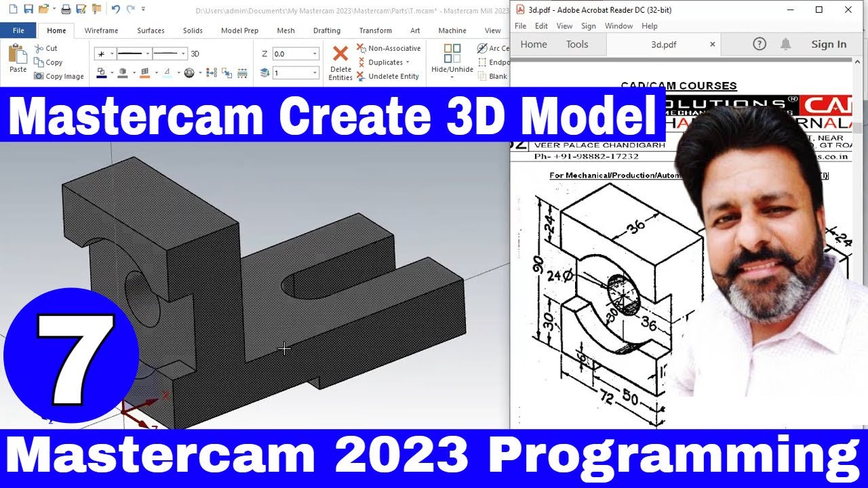Click Sign In in Acrobat
Image resolution: width=868 pixels, height=488 pixels.
point(829,44)
